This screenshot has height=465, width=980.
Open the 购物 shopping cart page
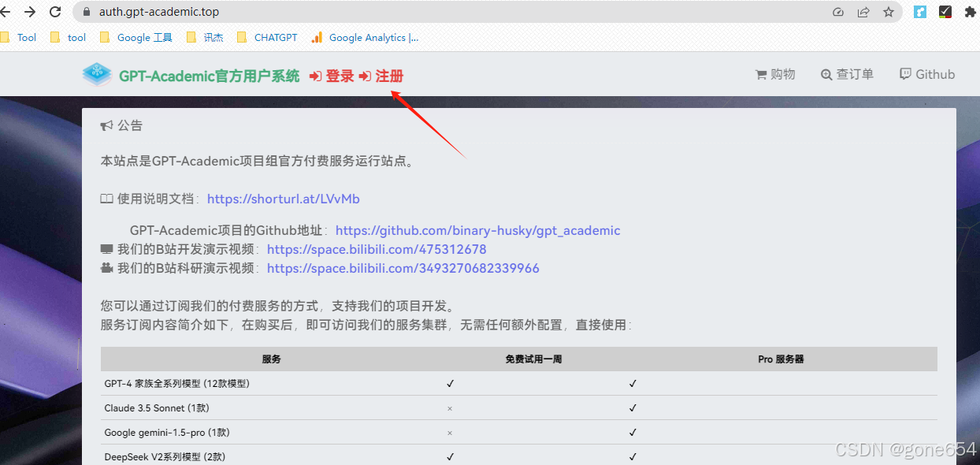coord(775,74)
